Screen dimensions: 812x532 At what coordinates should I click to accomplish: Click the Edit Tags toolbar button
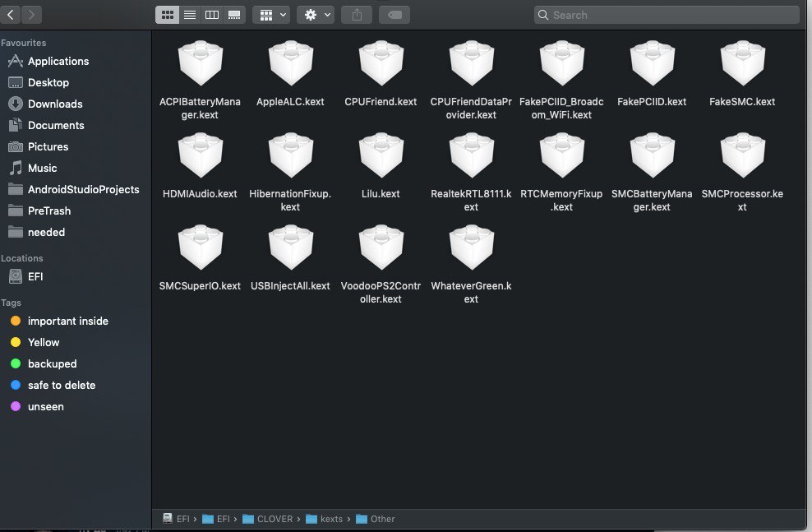click(x=394, y=15)
